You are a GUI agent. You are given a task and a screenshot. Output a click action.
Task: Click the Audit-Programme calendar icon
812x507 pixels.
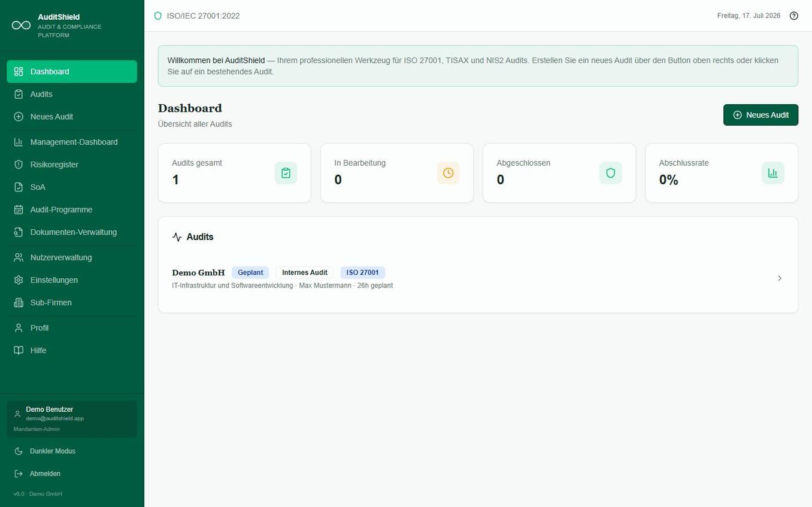point(19,210)
